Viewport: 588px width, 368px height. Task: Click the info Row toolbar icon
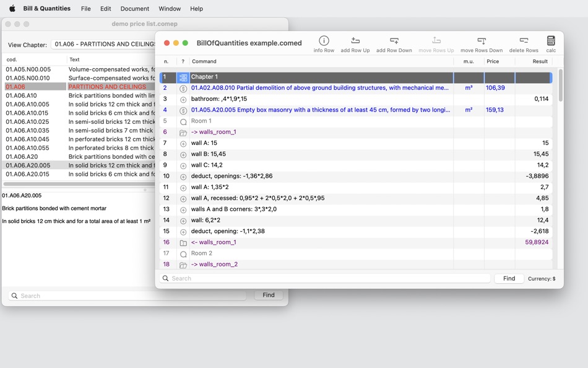click(x=324, y=40)
